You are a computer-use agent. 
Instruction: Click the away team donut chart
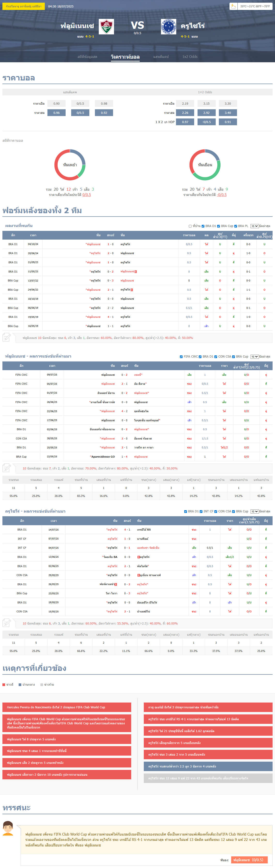[205, 165]
